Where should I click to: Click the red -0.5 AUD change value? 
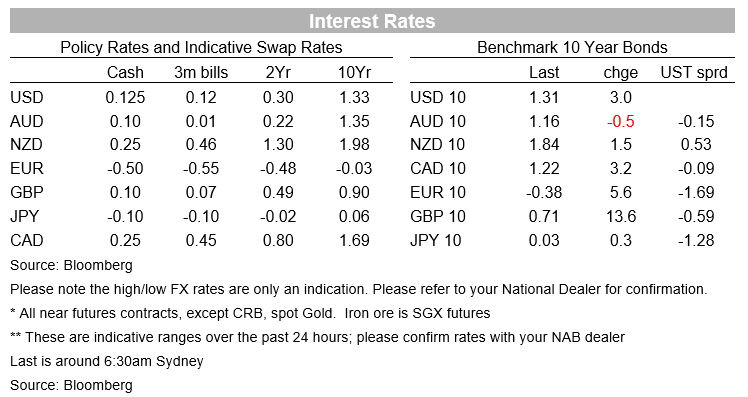click(621, 121)
